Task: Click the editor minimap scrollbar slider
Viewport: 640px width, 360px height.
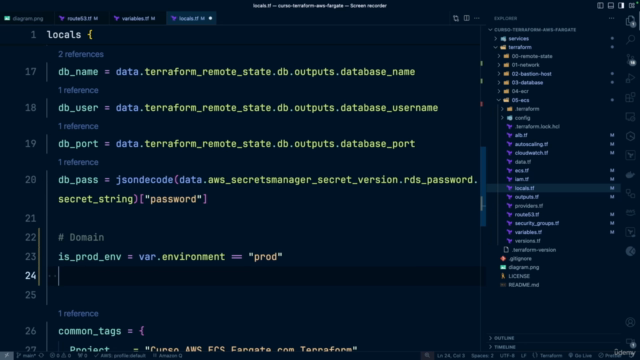Action: [x=483, y=187]
